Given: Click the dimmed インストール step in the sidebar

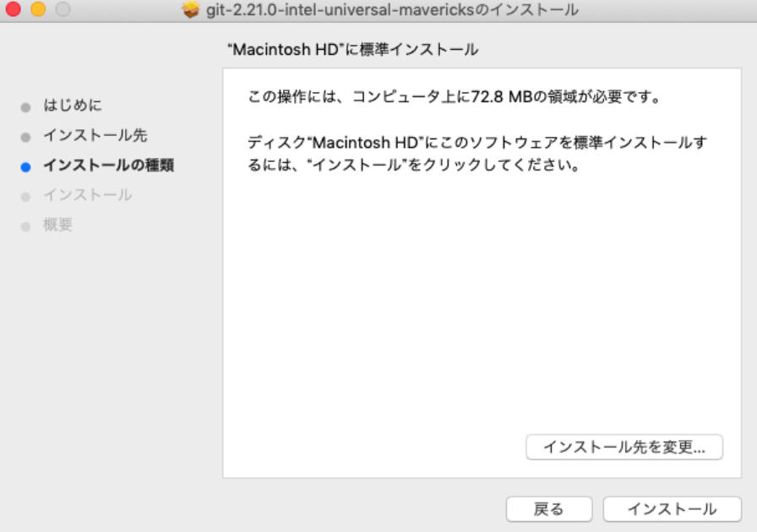Looking at the screenshot, I should click(x=87, y=195).
